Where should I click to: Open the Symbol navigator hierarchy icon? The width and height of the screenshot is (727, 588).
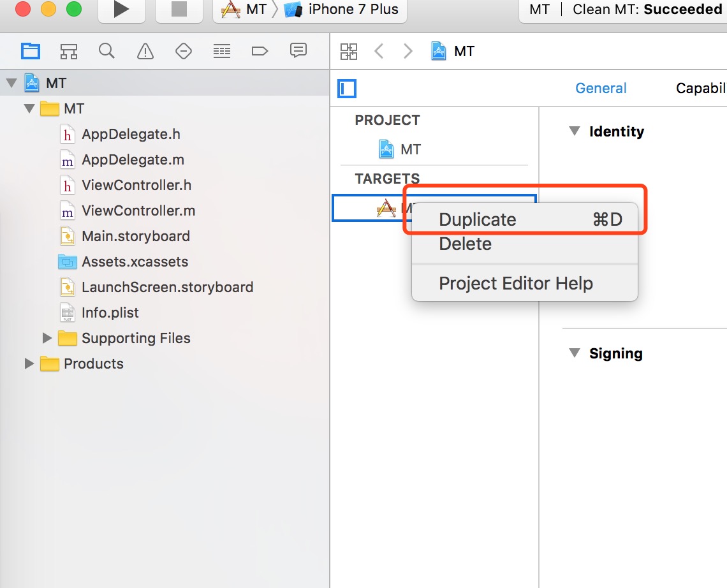[x=69, y=51]
